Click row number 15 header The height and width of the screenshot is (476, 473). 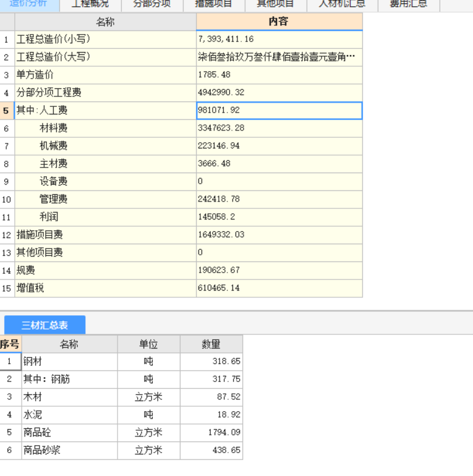point(7,288)
